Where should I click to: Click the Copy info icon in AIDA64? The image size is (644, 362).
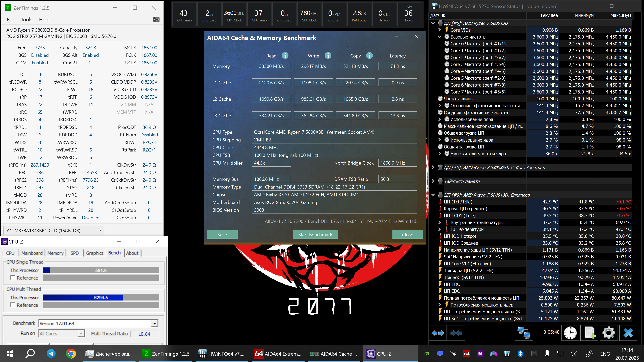pyautogui.click(x=369, y=55)
